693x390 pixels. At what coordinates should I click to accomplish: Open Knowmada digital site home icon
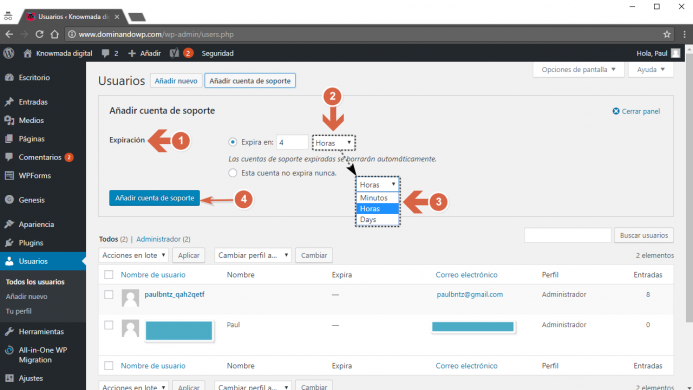(x=27, y=53)
